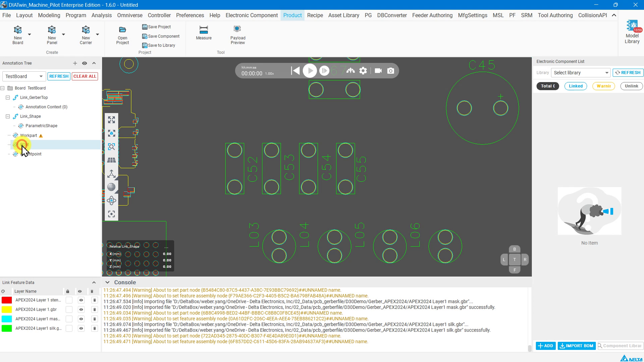Click the Delta logo in the status bar
The width and height of the screenshot is (644, 362).
632,358
